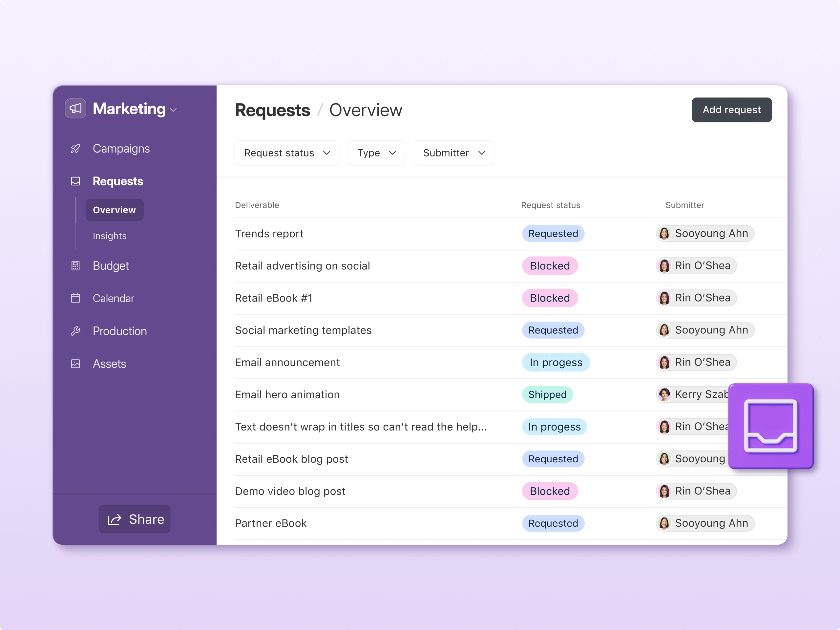Screen dimensions: 840x630
Task: Click the Calendar icon in sidebar
Action: (75, 299)
